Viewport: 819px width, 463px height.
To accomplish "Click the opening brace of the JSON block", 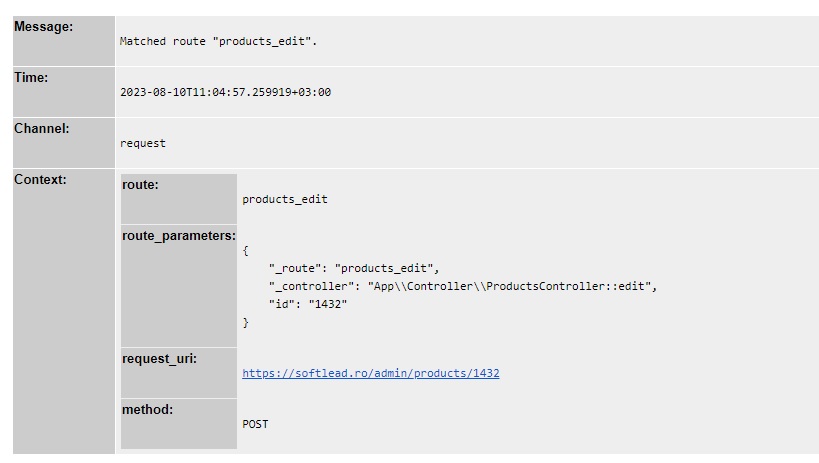I will point(245,250).
